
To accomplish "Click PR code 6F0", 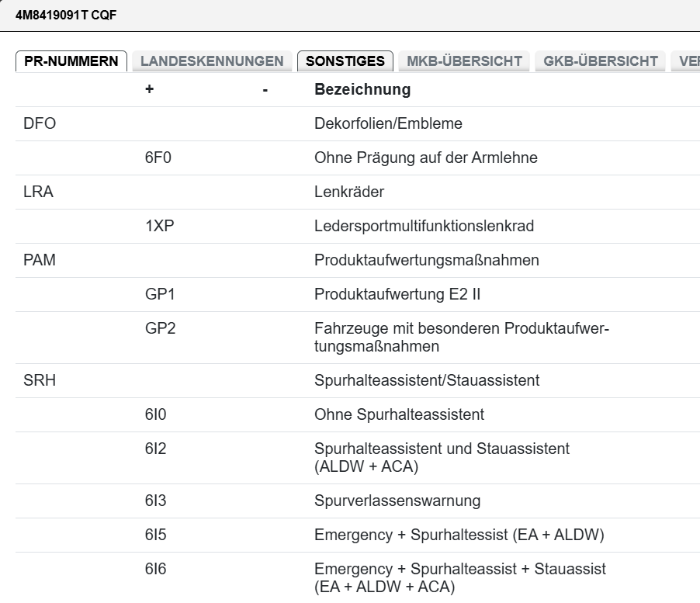I will point(158,158).
